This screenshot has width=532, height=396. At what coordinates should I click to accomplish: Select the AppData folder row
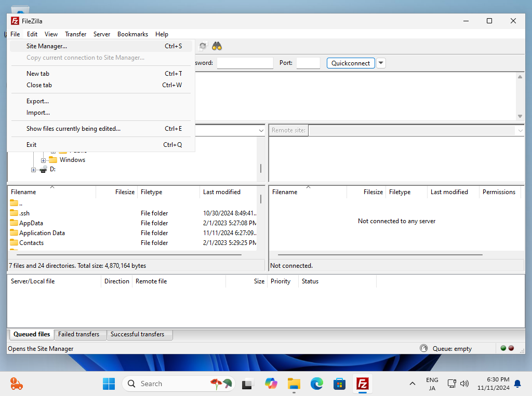pos(132,223)
